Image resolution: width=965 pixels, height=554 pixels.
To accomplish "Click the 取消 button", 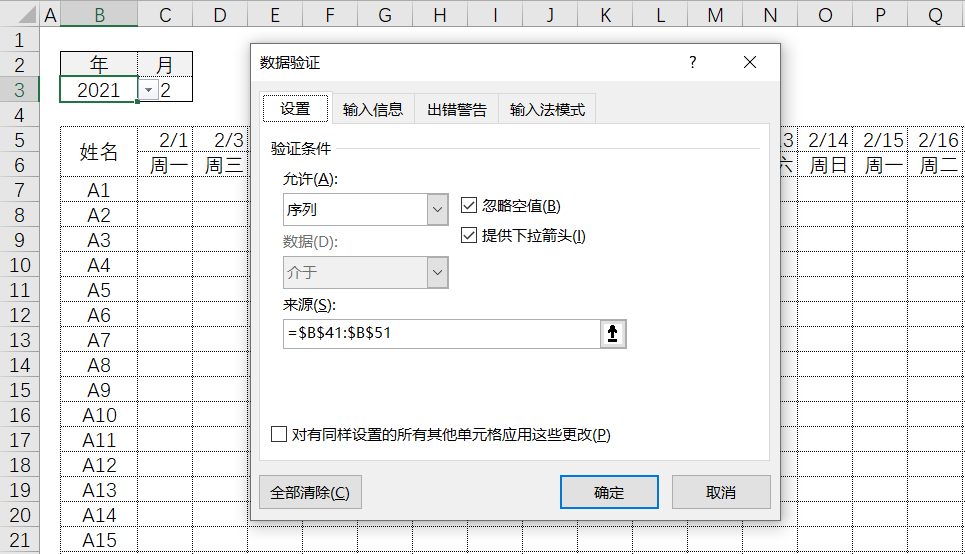I will point(721,492).
